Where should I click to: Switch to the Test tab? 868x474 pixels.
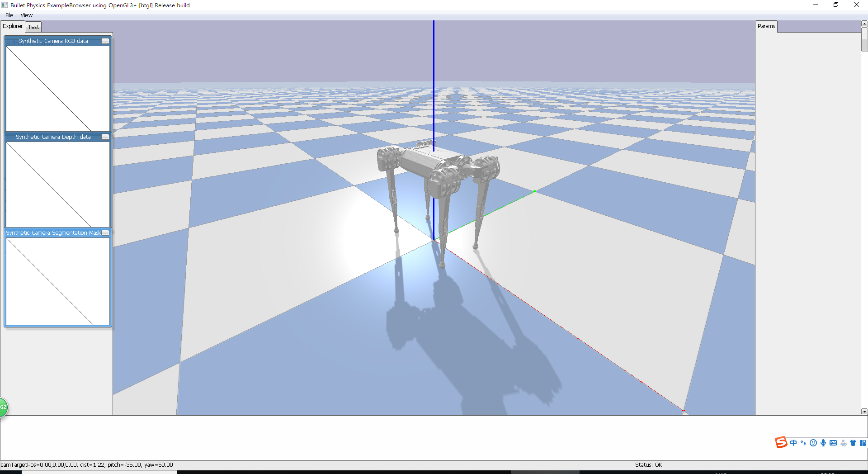33,27
